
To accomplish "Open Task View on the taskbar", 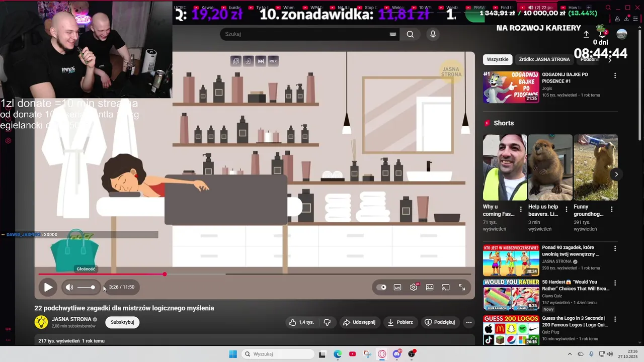I will 323,354.
